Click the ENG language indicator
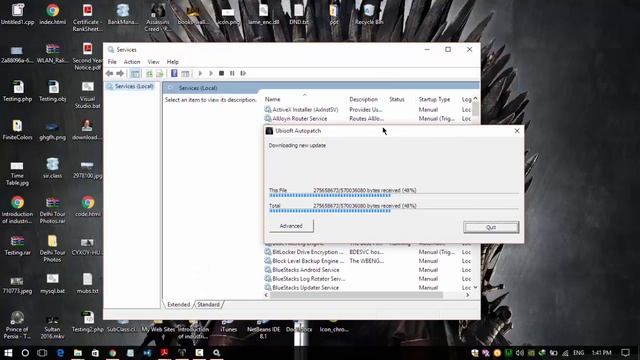Image resolution: width=640 pixels, height=360 pixels. 578,353
